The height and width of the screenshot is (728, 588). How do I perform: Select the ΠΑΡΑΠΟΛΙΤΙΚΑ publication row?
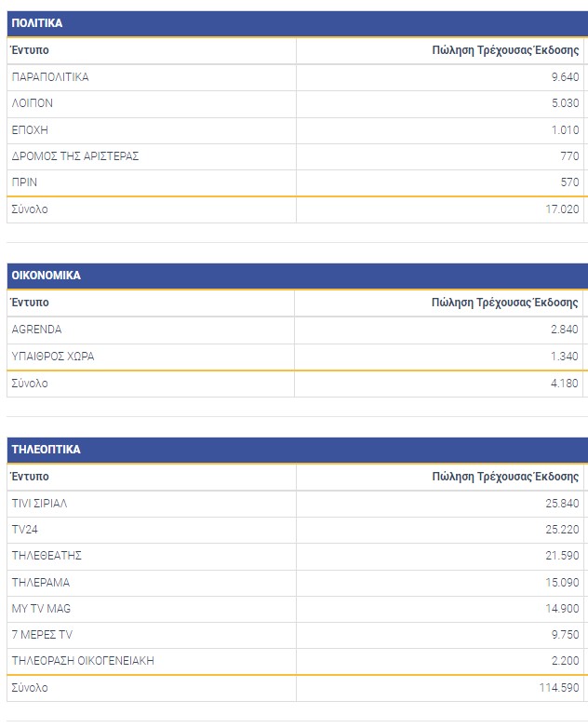tap(50, 77)
